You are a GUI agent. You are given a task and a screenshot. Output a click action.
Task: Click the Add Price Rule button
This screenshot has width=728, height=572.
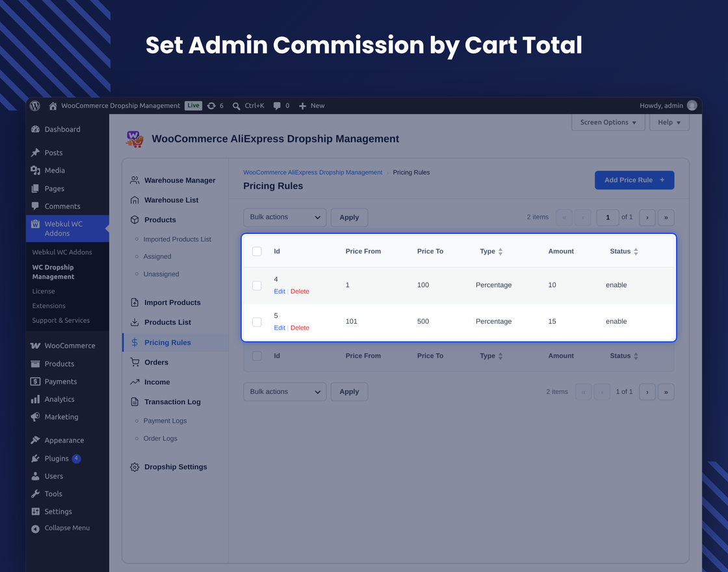tap(634, 180)
